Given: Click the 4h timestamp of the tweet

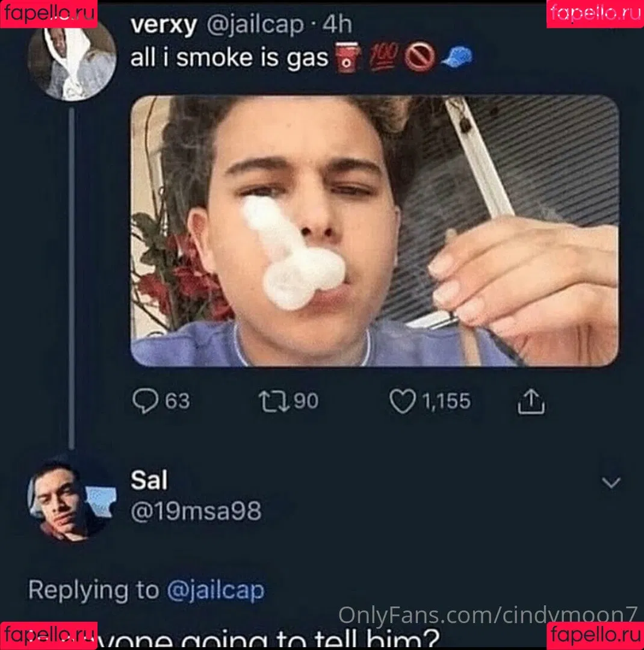Looking at the screenshot, I should point(337,25).
